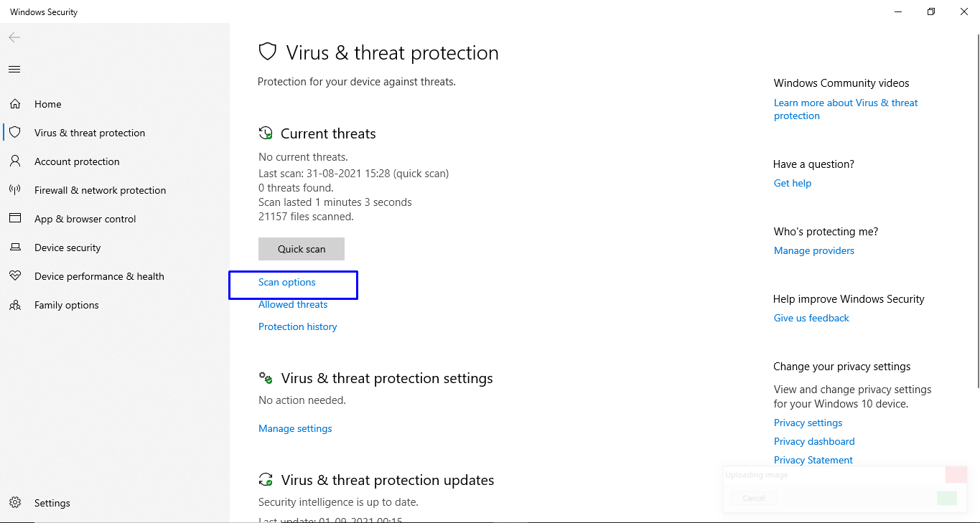Open Privacy dashboard link
The height and width of the screenshot is (523, 980).
click(814, 441)
